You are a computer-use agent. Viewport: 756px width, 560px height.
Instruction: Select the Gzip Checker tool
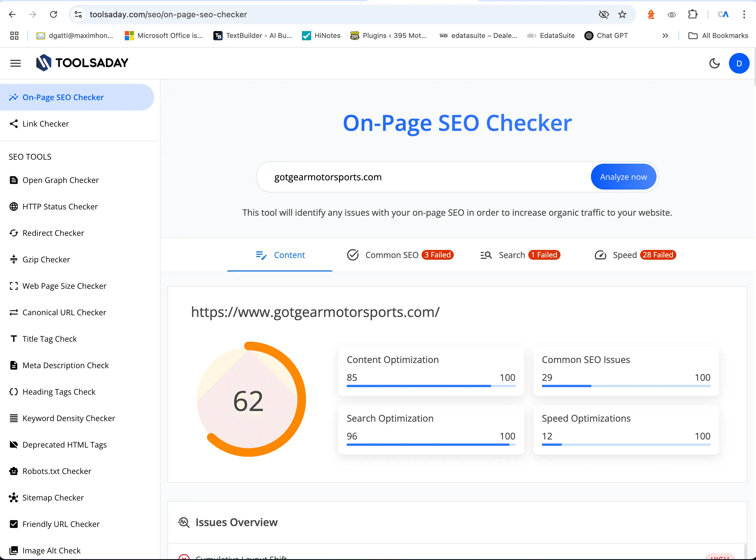coord(46,259)
